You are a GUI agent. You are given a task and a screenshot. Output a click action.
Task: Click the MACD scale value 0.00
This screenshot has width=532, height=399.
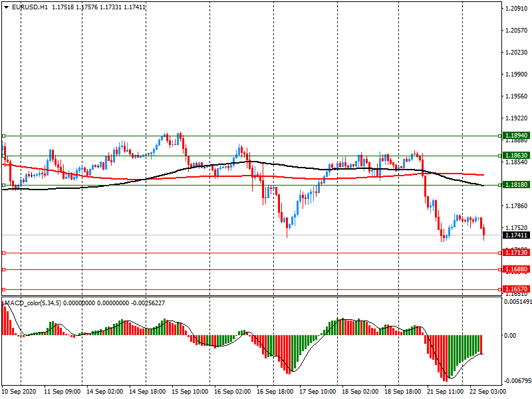pyautogui.click(x=510, y=336)
